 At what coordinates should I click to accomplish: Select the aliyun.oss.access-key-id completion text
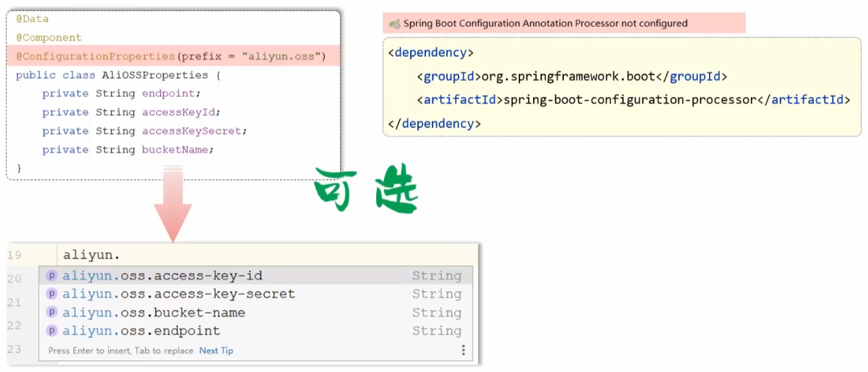(162, 276)
